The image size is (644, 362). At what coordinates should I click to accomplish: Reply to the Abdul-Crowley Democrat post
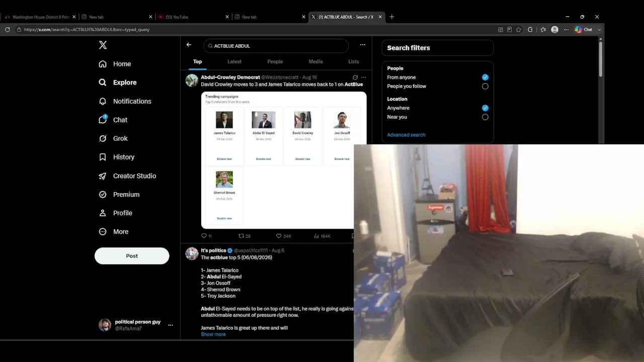coord(204,236)
